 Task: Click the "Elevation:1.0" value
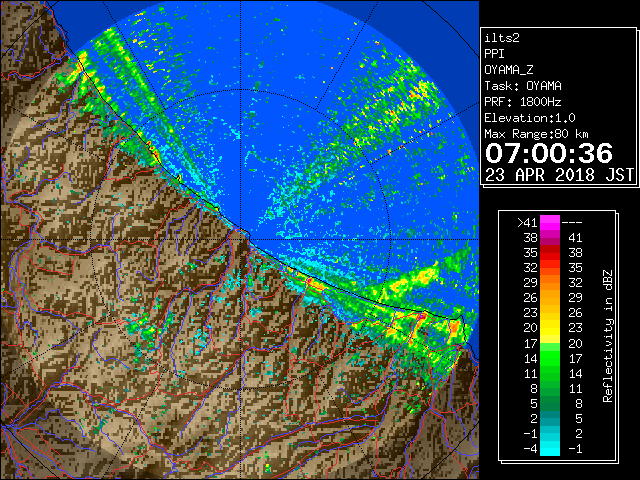(530, 118)
